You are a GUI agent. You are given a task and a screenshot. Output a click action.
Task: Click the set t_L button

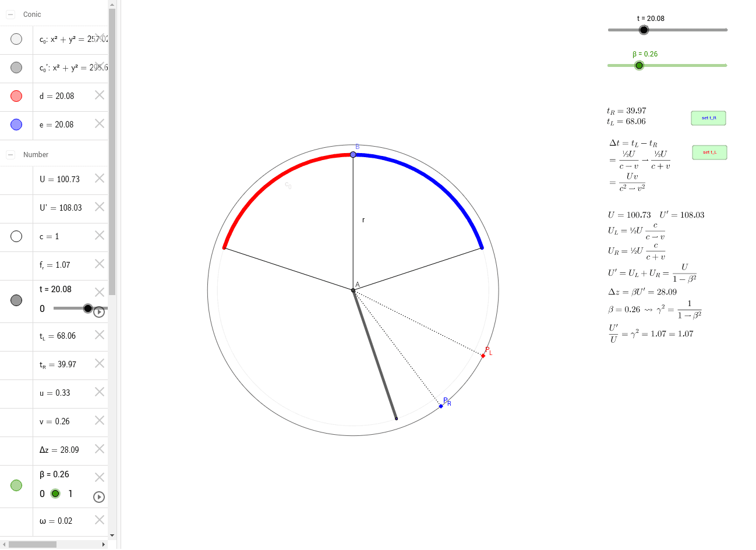tap(709, 152)
